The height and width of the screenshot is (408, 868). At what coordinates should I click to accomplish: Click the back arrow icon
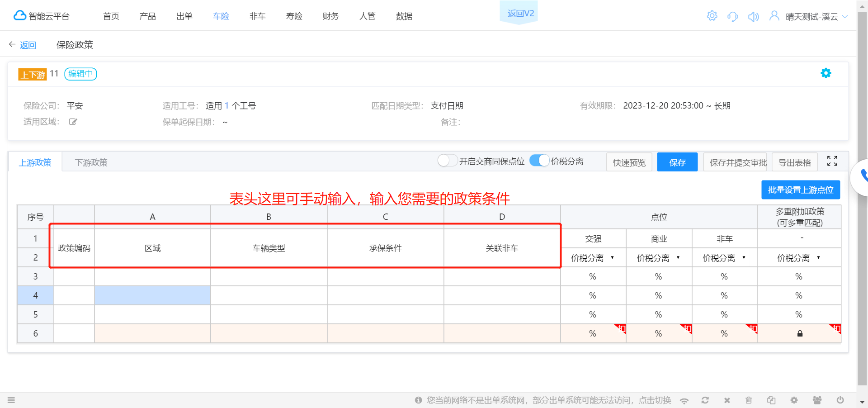(x=12, y=44)
